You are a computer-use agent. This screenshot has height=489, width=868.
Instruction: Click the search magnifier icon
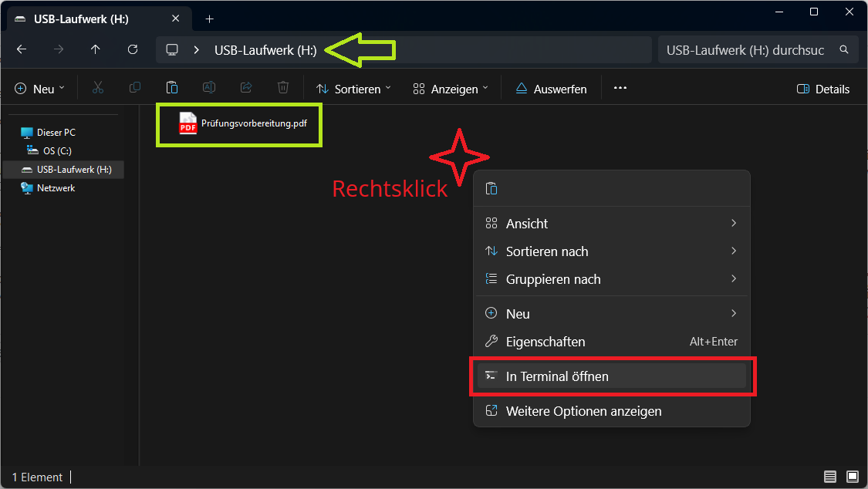[844, 49]
